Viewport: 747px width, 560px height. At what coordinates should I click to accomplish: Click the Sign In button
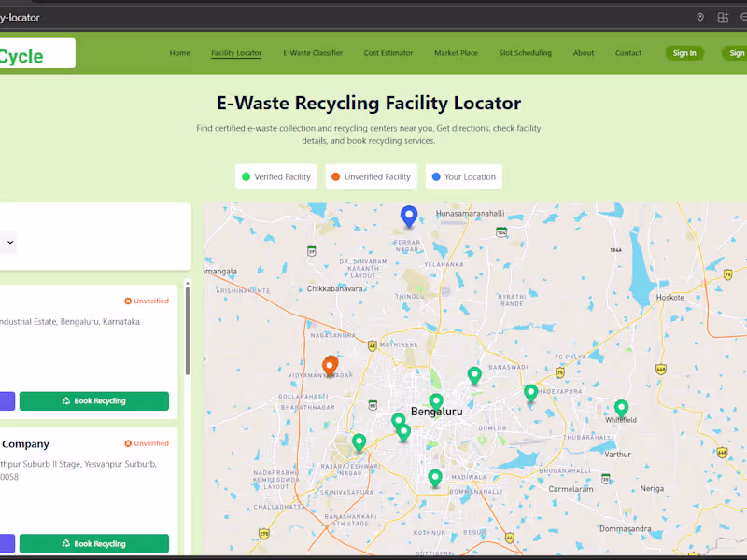(684, 53)
